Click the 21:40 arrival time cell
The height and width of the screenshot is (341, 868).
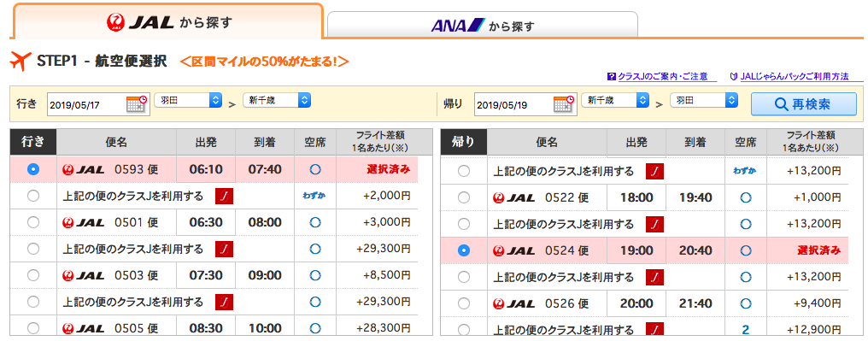click(695, 303)
